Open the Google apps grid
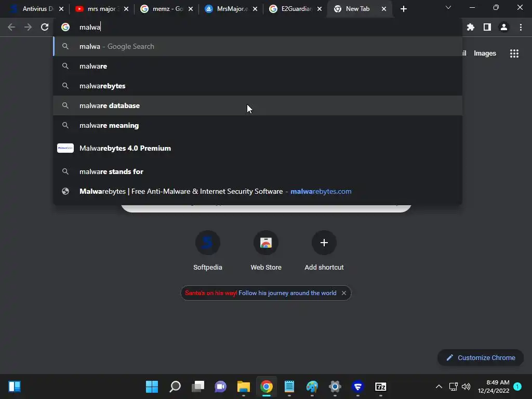 (x=514, y=54)
